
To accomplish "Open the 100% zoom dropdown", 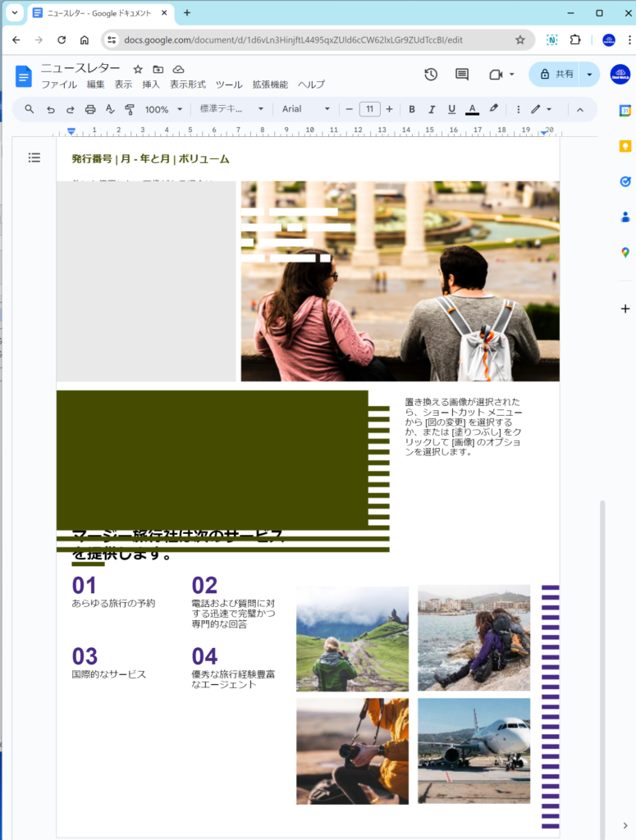I will 162,109.
